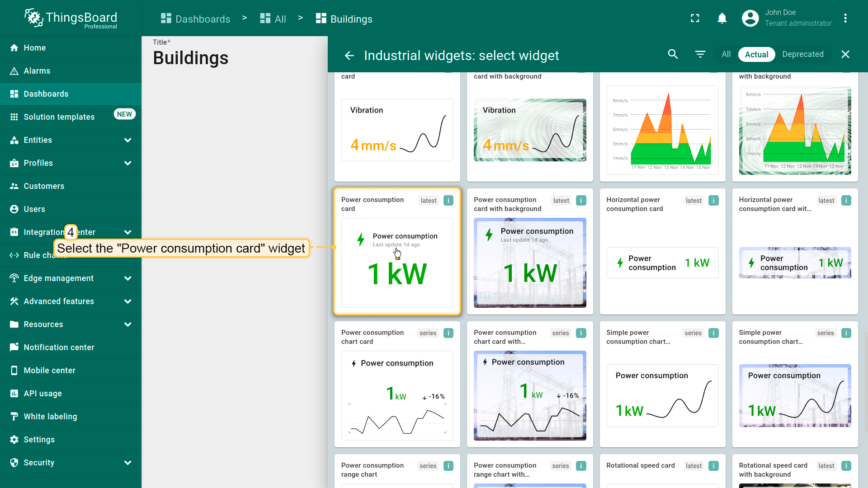Click info icon on Rotational speed card
The image size is (868, 488).
pyautogui.click(x=713, y=466)
